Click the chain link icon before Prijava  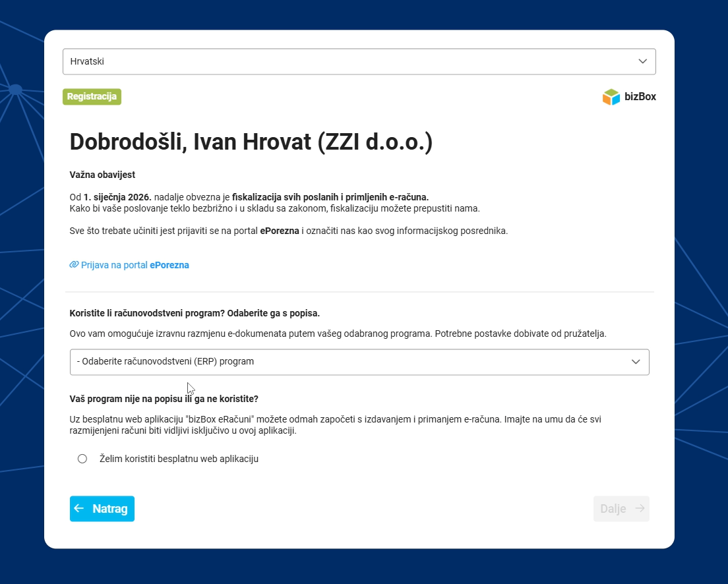coord(74,265)
